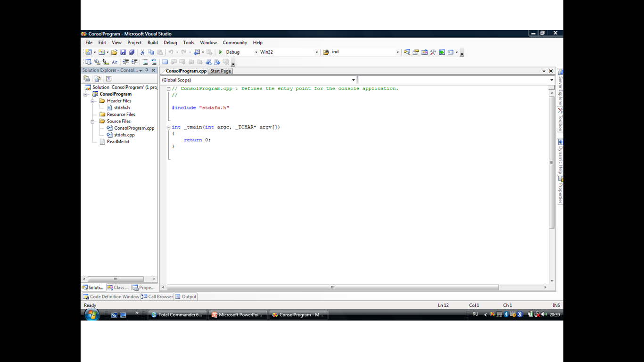Viewport: 644px width, 362px height.
Task: Collapse the Source Files folder node
Action: coord(93,121)
